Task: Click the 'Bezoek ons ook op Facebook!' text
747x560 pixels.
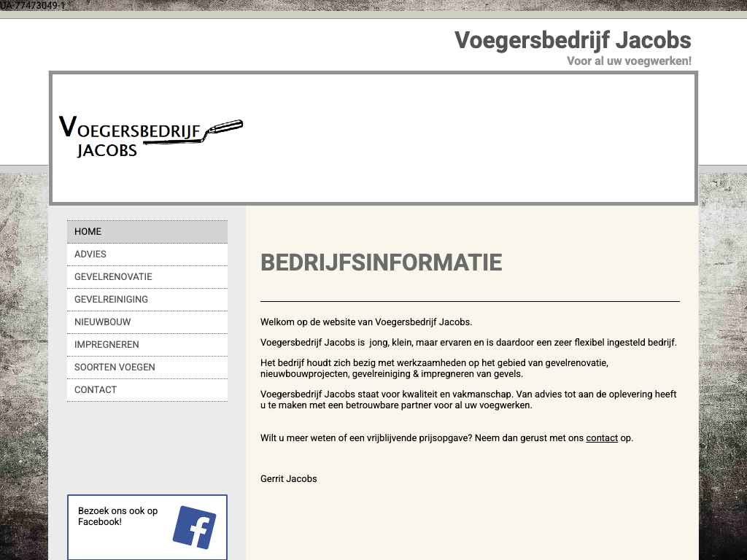Action: [x=117, y=516]
